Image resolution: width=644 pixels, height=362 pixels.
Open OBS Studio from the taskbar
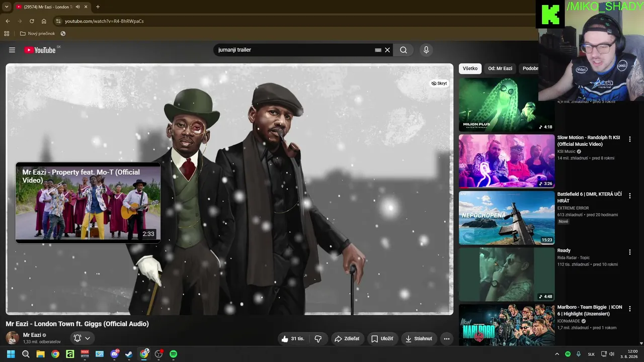coord(158,354)
